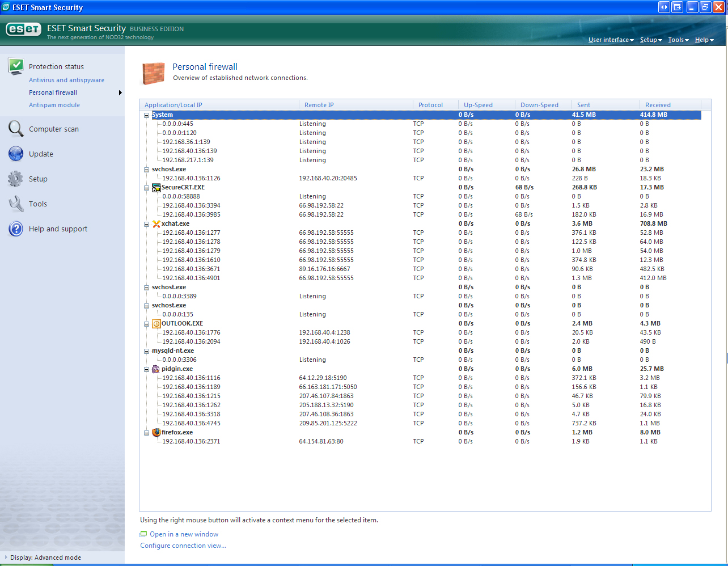Click the Update globe icon
The image size is (728, 566).
coord(16,154)
